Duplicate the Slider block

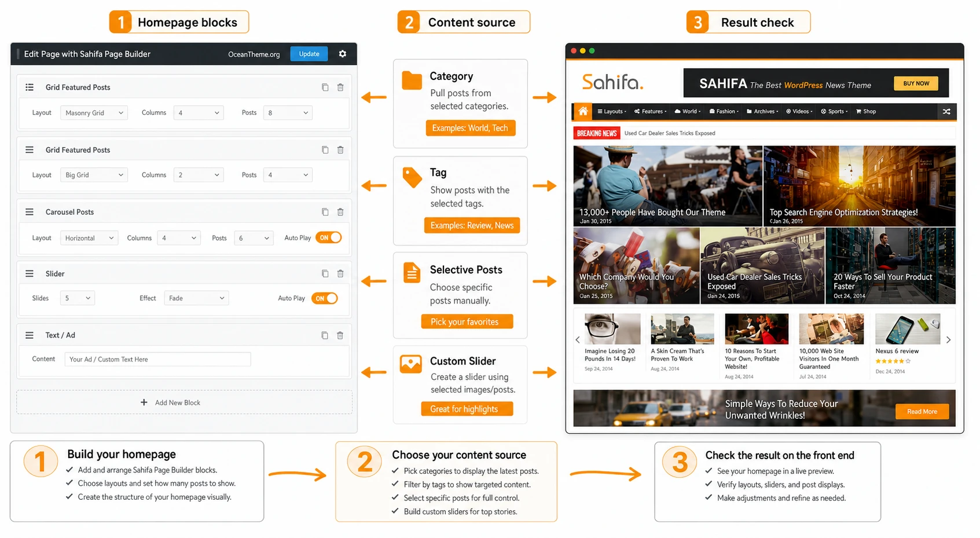coord(325,273)
